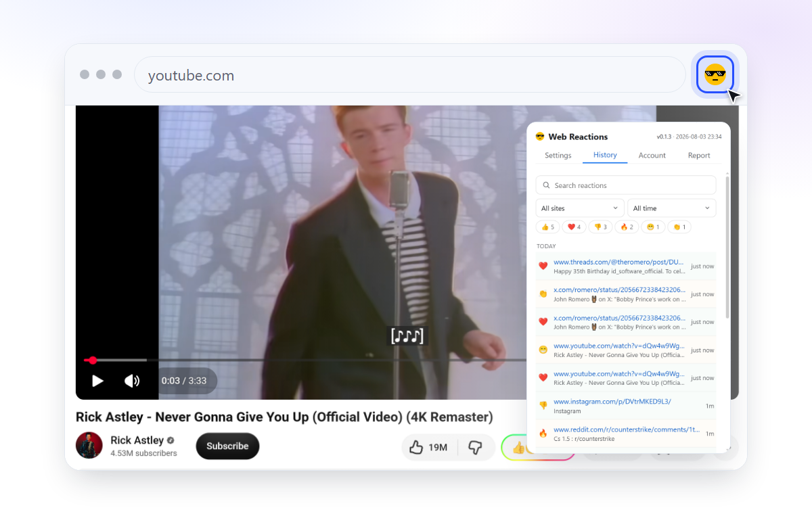
Task: Click the Web Reactions popup title
Action: tap(578, 137)
